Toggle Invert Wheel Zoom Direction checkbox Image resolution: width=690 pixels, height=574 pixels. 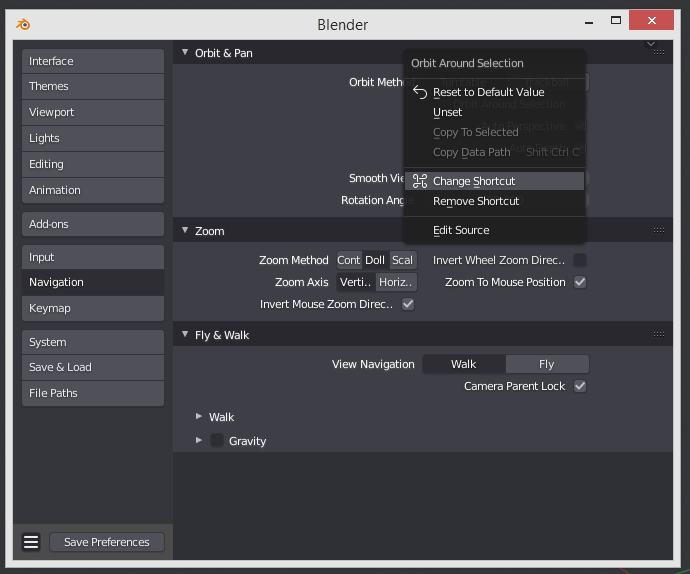point(580,260)
